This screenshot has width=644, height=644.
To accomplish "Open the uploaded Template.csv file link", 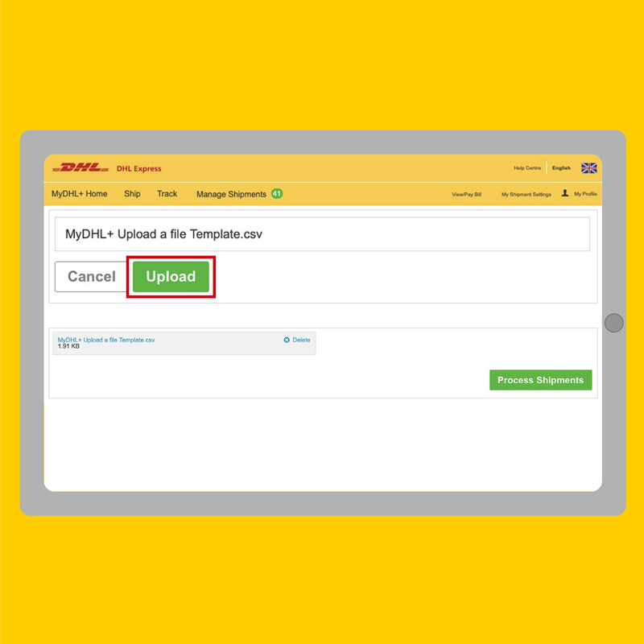I will point(106,340).
